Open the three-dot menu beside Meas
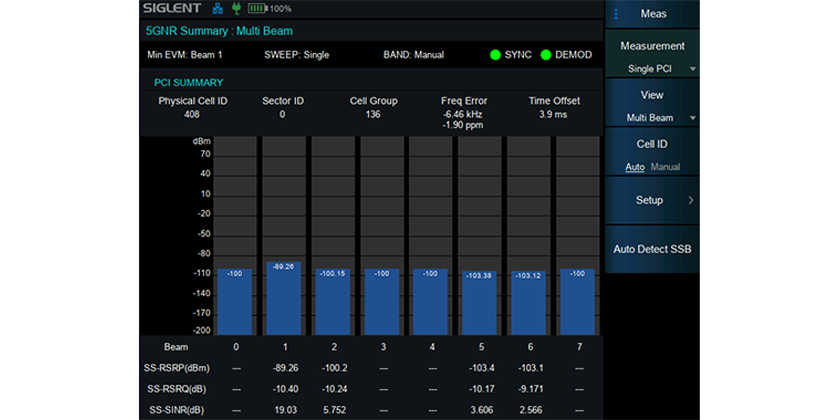The height and width of the screenshot is (420, 840). coord(617,14)
